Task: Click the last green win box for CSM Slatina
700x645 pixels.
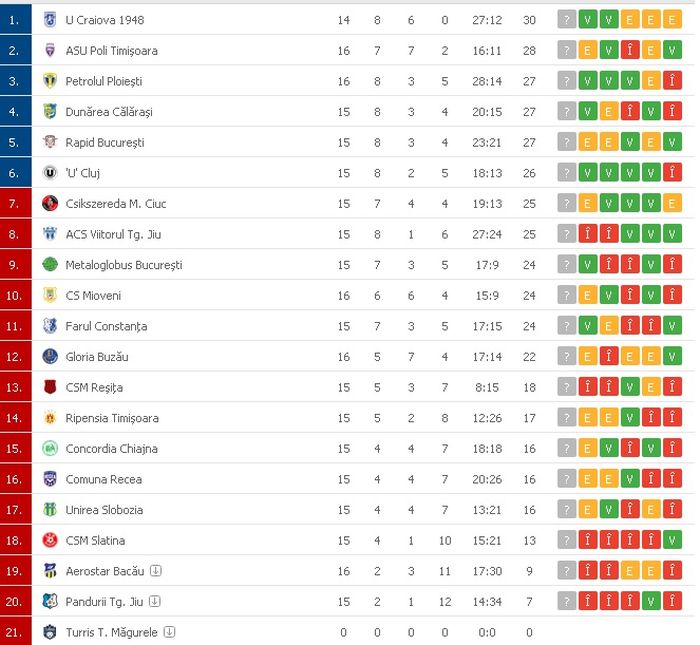Action: point(672,540)
